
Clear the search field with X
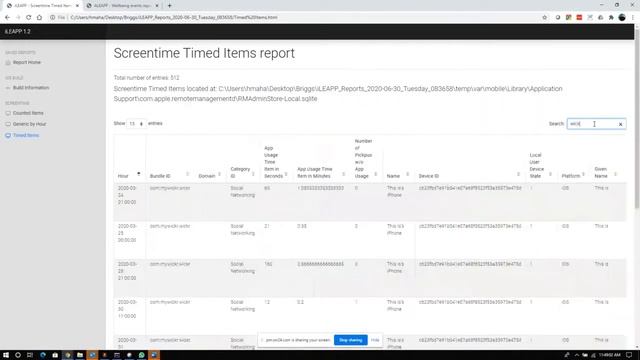(x=620, y=124)
